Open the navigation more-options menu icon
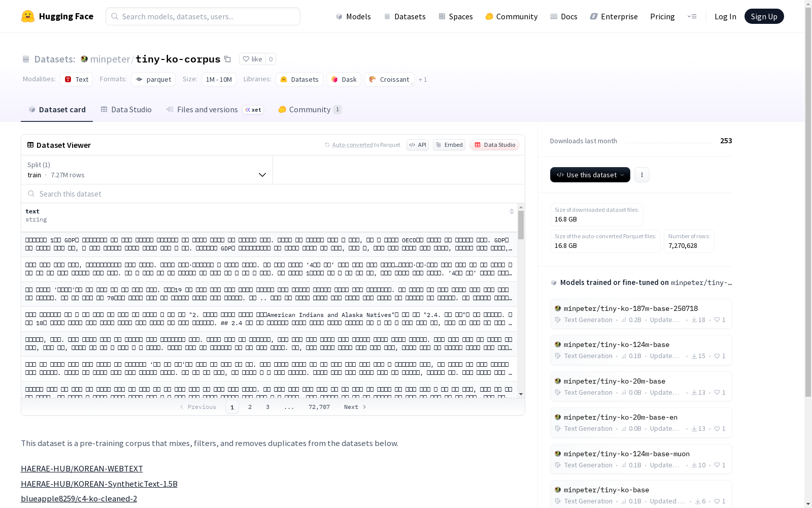812x508 pixels. pyautogui.click(x=692, y=16)
